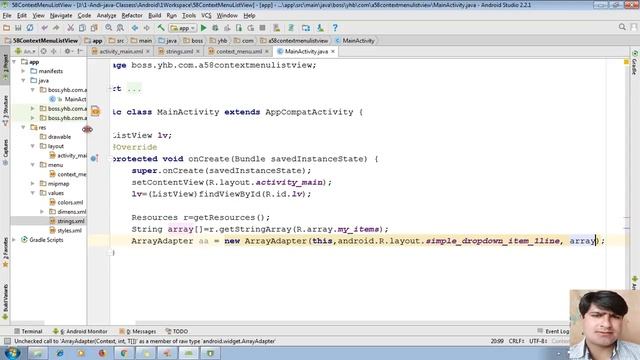This screenshot has height=360, width=640.
Task: Click the Redo arrow icon
Action: tap(56, 28)
